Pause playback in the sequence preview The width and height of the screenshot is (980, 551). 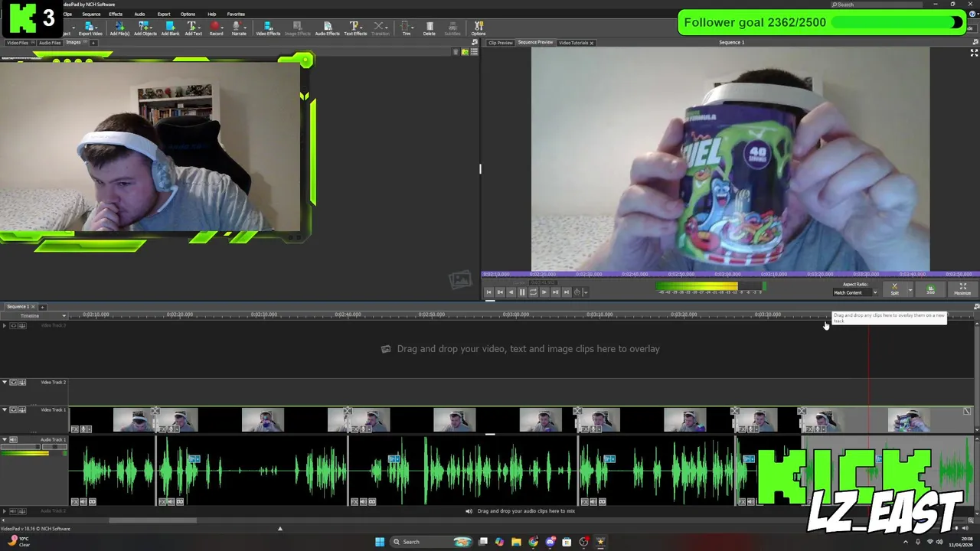pos(522,292)
